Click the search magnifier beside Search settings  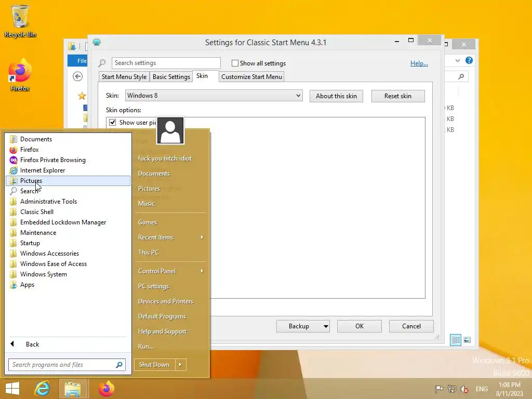(102, 63)
